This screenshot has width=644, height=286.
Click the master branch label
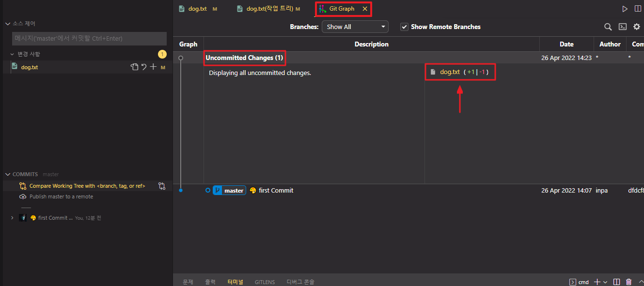(229, 191)
